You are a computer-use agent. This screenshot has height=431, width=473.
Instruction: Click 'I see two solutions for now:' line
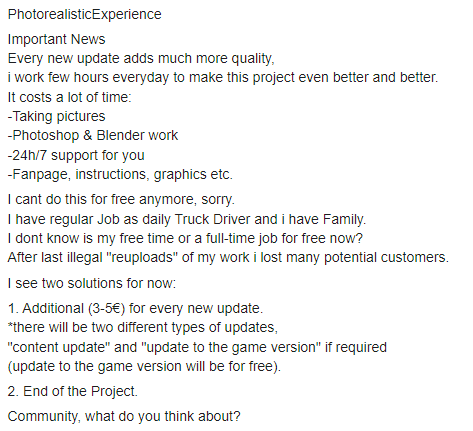(92, 283)
